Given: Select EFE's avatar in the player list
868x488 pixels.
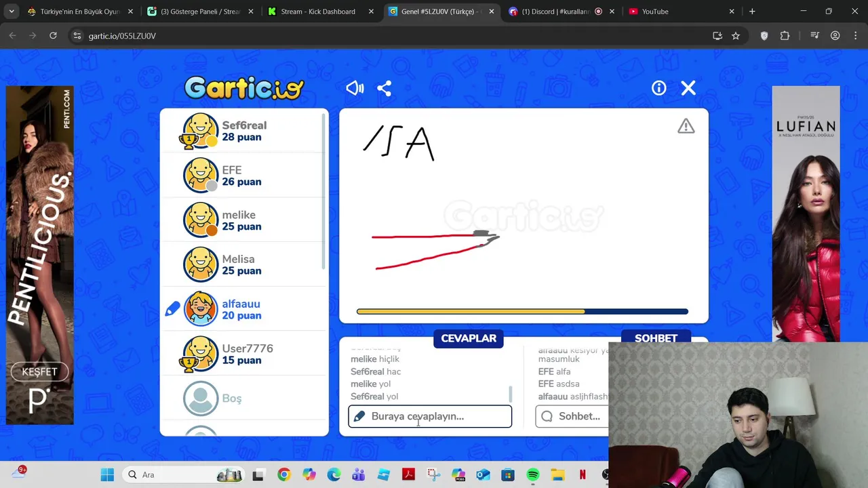Looking at the screenshot, I should 201,176.
